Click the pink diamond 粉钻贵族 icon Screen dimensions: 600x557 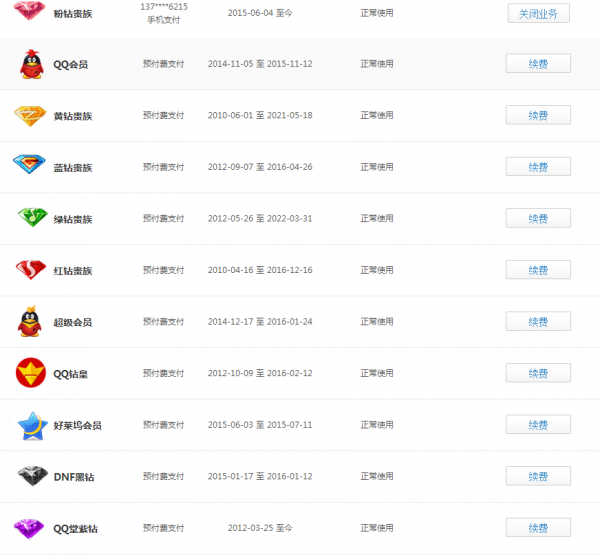pyautogui.click(x=29, y=10)
